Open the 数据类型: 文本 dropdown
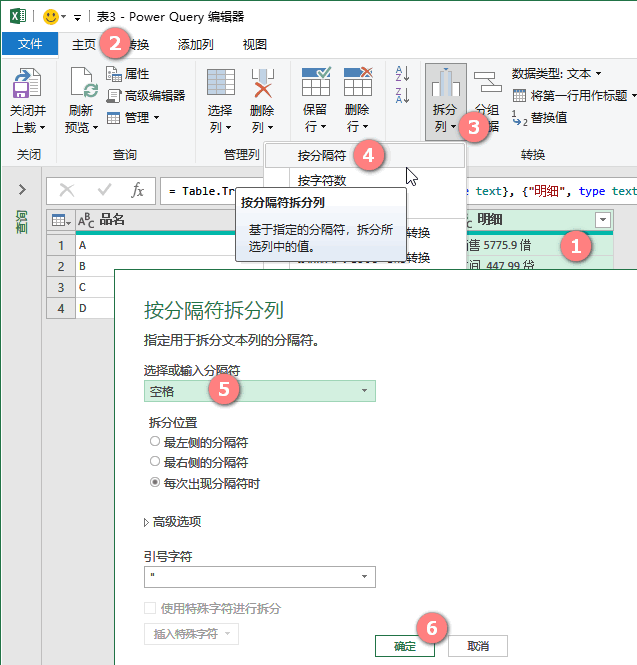 point(556,74)
